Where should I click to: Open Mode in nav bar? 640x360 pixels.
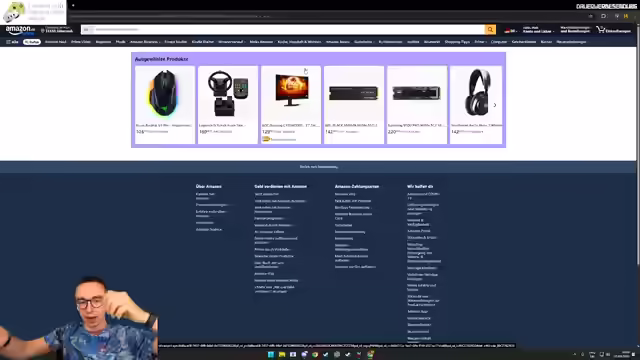pos(120,42)
